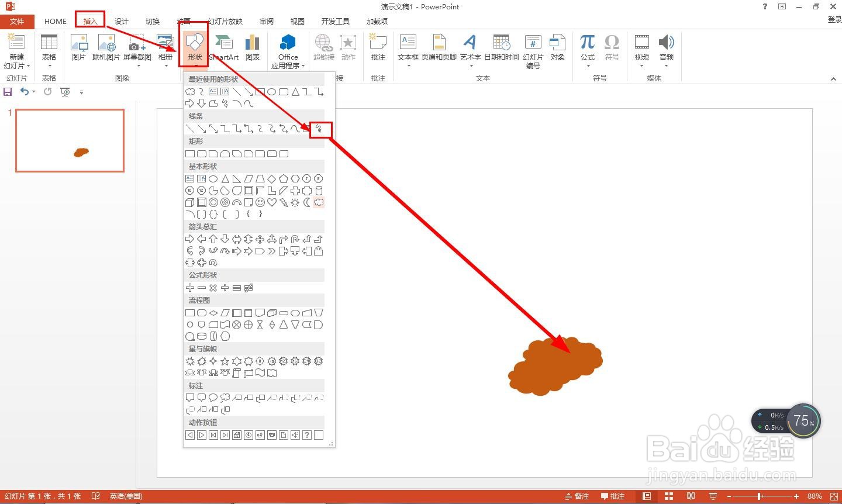Pick the smiley face shape
This screenshot has width=842, height=504.
[x=260, y=202]
